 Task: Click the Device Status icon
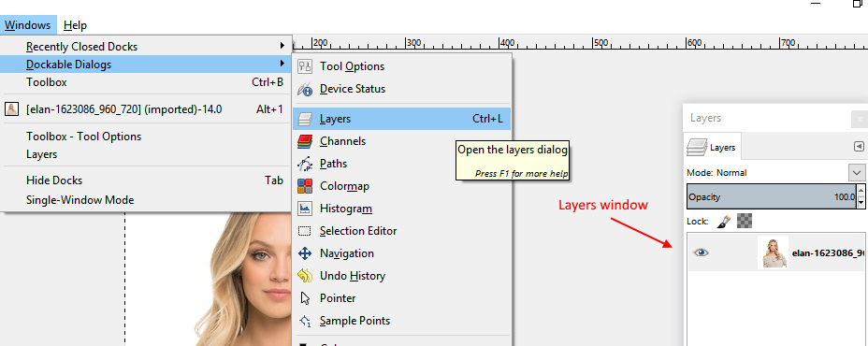[x=305, y=89]
